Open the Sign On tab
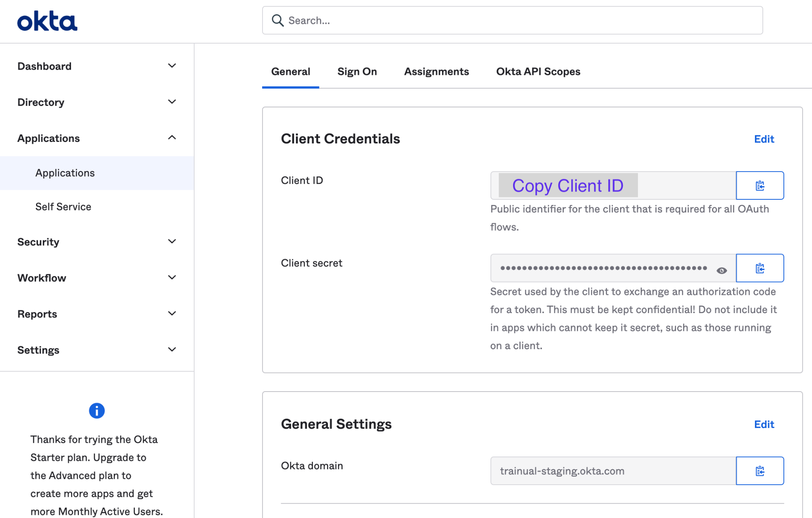This screenshot has width=812, height=518. coord(357,72)
